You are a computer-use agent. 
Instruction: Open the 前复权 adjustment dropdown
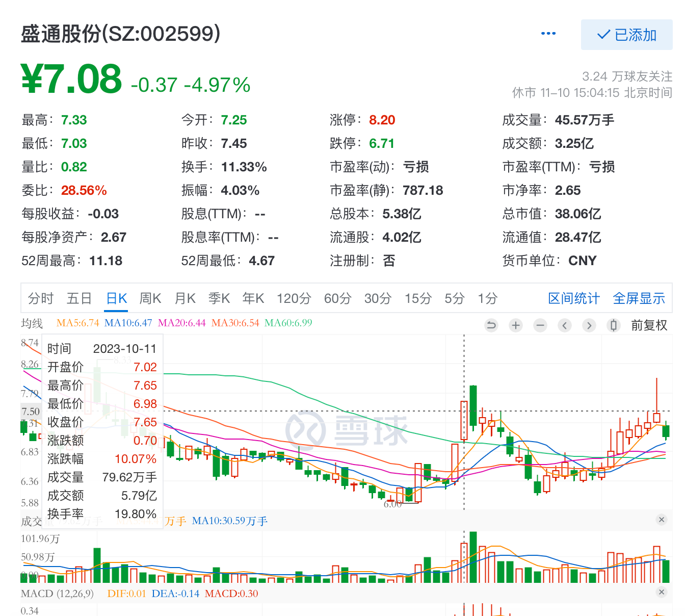tap(649, 325)
